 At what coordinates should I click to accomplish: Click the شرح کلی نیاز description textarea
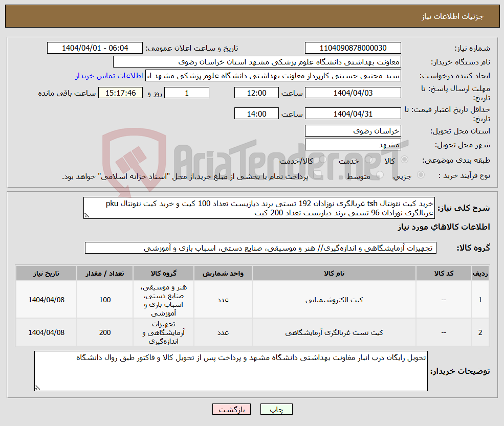click(259, 208)
